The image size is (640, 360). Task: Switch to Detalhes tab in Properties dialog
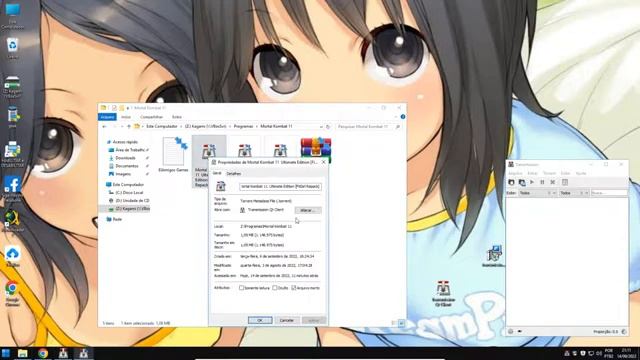(234, 173)
